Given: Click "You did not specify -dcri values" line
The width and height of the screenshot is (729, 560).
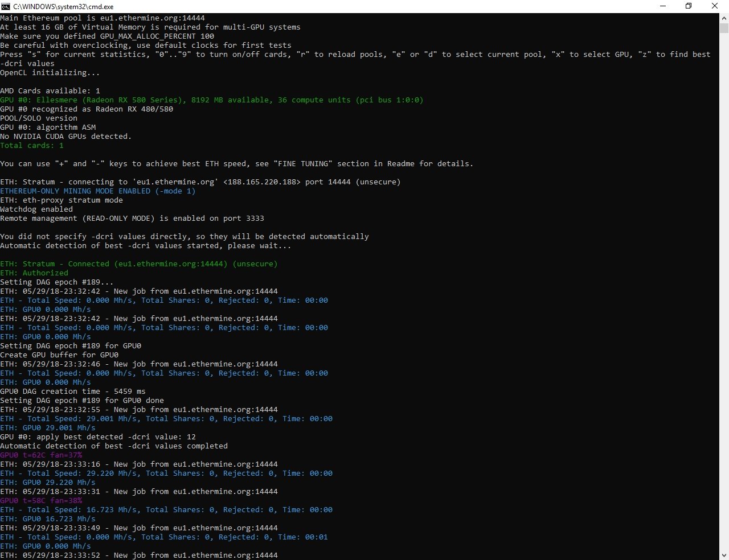Looking at the screenshot, I should pos(185,237).
